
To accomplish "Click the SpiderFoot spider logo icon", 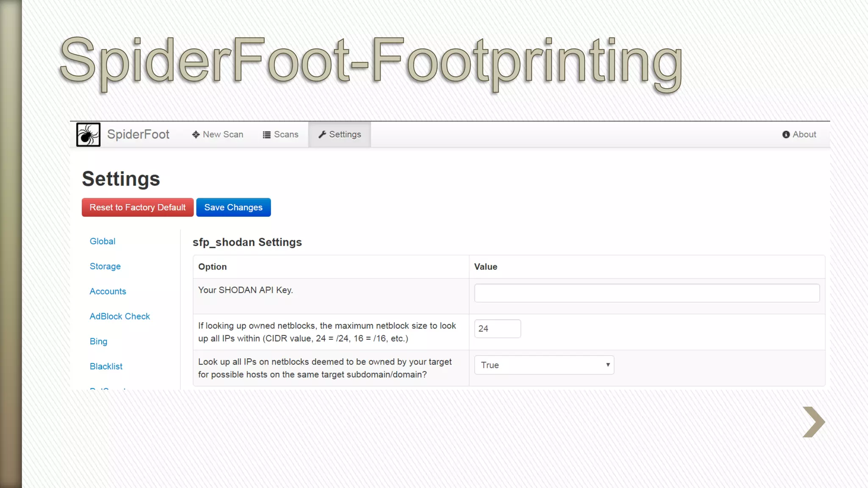I will 88,134.
